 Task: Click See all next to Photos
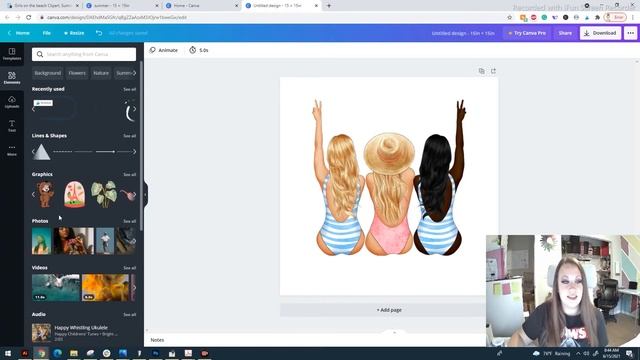(129, 221)
